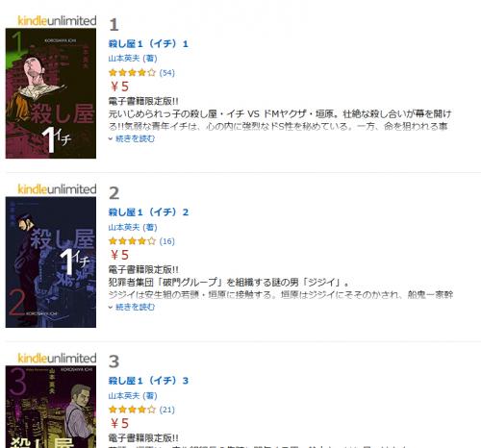
Task: Open the Kindle Unlimited logo above volume 1
Action: [57, 21]
